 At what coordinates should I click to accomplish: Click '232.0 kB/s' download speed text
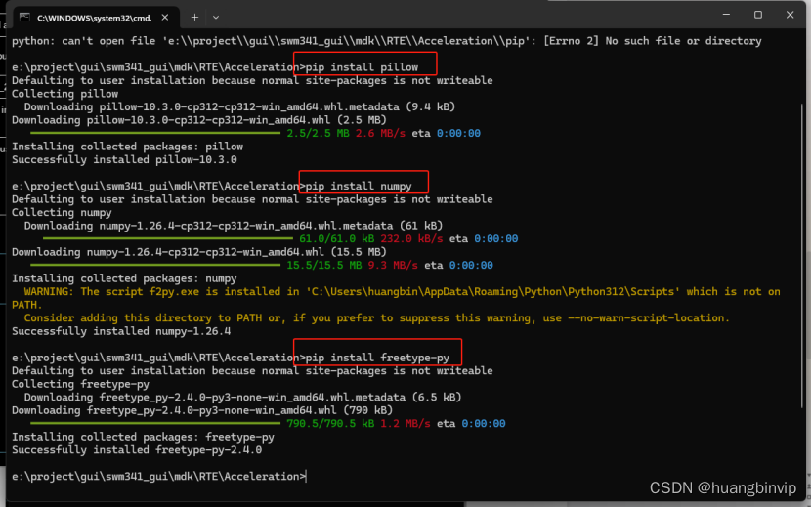click(411, 238)
